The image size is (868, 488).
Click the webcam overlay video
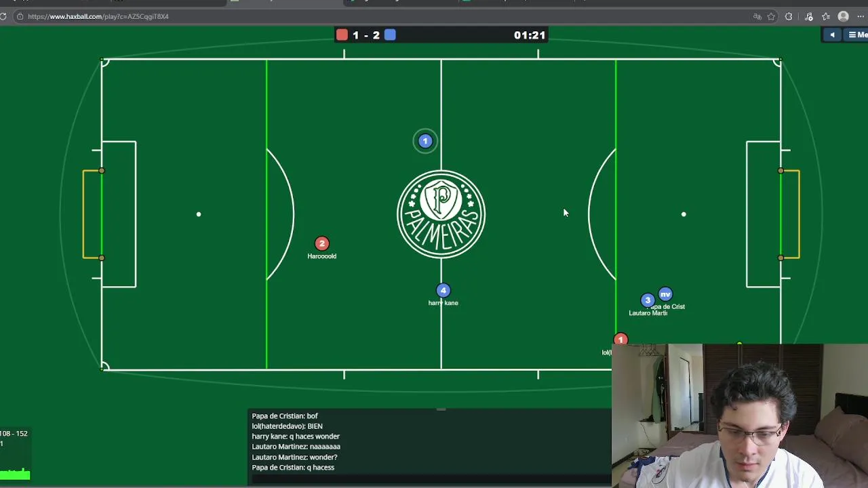point(740,415)
